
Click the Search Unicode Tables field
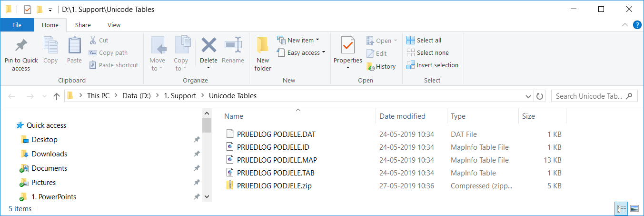(x=589, y=96)
